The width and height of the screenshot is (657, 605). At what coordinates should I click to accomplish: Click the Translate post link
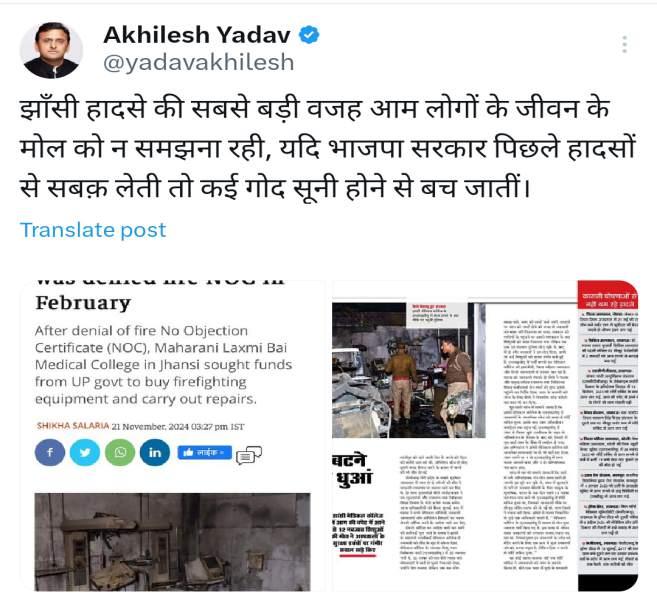tap(93, 230)
